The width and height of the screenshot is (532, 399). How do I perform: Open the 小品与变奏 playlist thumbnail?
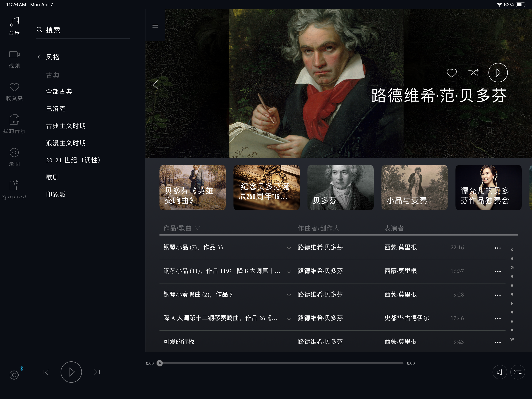click(x=414, y=187)
